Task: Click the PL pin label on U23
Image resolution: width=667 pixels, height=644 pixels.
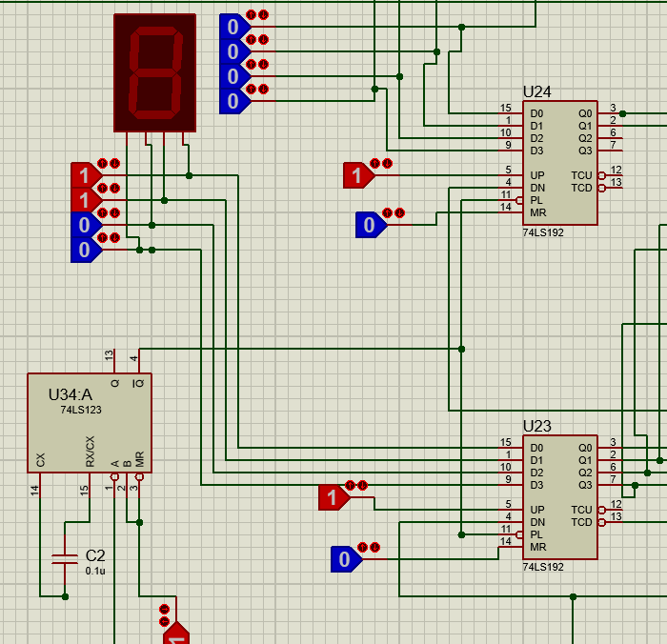Action: coord(536,534)
